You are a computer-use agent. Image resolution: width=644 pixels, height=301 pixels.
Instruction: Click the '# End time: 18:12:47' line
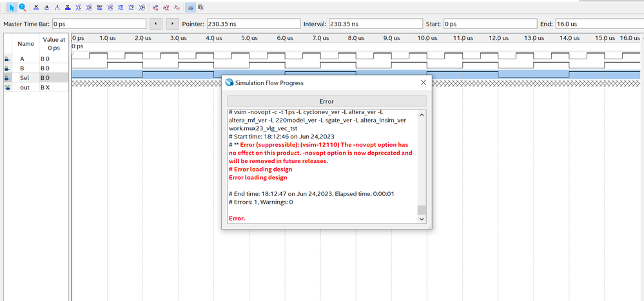pos(312,193)
